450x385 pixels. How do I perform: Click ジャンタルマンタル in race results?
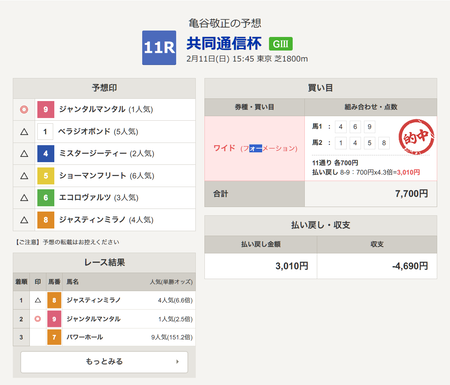pyautogui.click(x=93, y=319)
